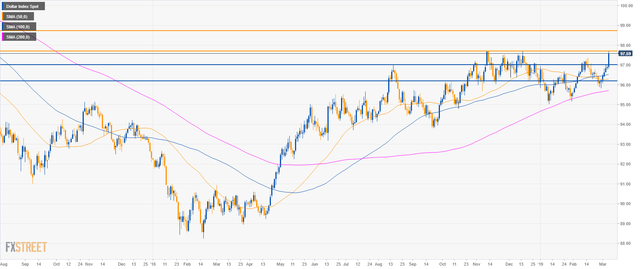Select the 93.00 price axis label
644x269 pixels.
click(626, 144)
